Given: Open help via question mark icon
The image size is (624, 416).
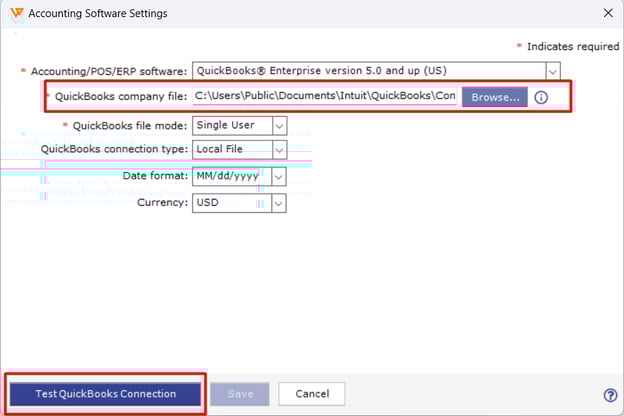Looking at the screenshot, I should (610, 395).
